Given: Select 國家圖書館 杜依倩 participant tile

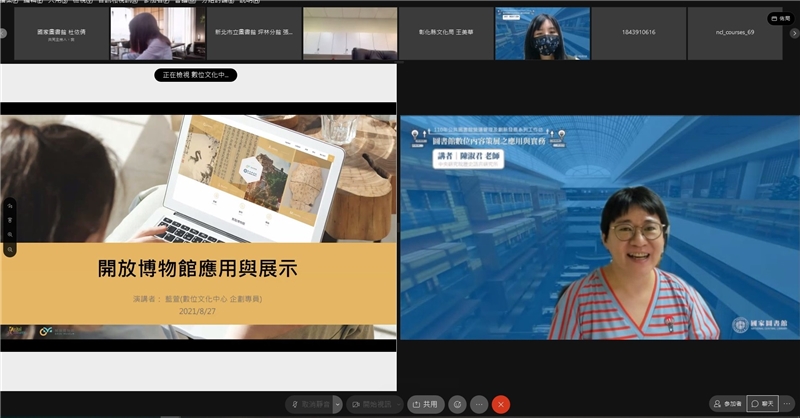Looking at the screenshot, I should [61, 34].
